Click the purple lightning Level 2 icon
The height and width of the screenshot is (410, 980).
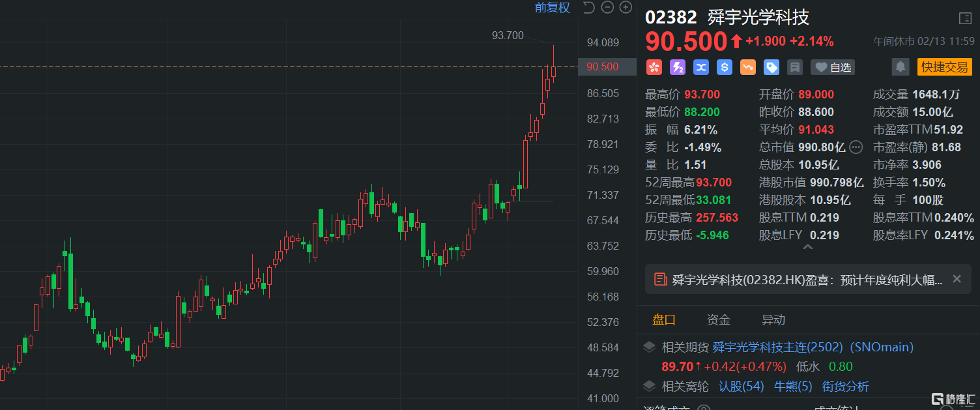677,67
